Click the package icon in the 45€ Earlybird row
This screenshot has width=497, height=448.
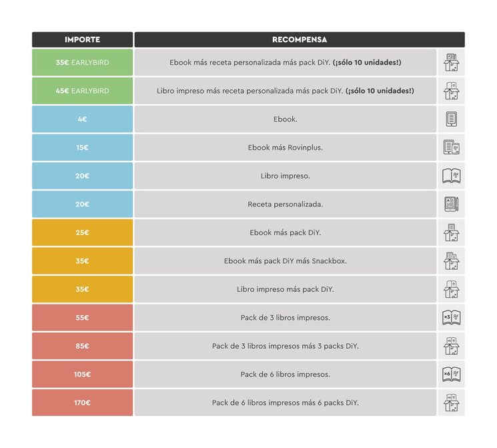tap(451, 91)
